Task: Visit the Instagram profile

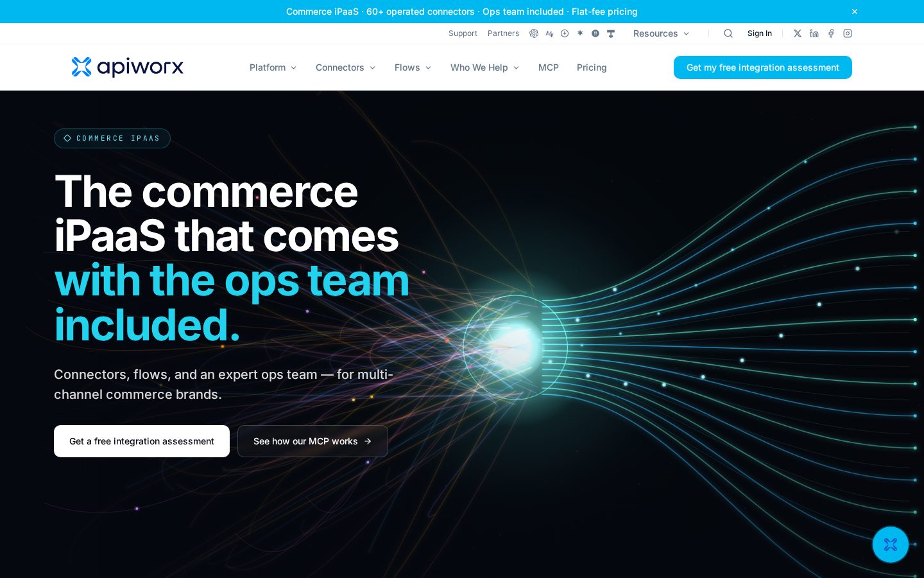Action: click(848, 33)
